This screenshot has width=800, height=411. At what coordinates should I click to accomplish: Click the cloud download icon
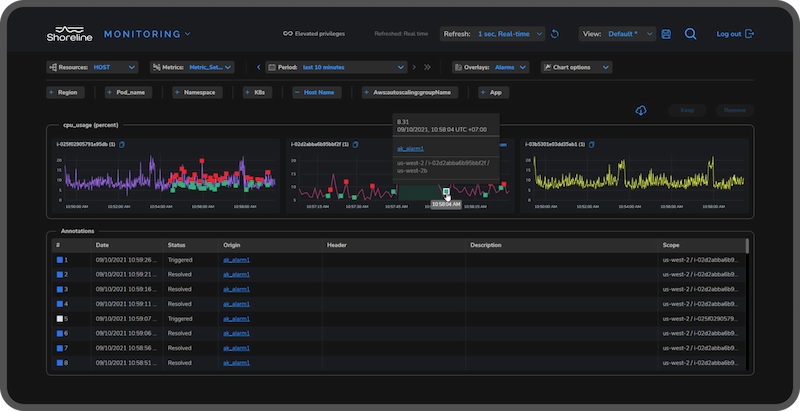click(641, 110)
